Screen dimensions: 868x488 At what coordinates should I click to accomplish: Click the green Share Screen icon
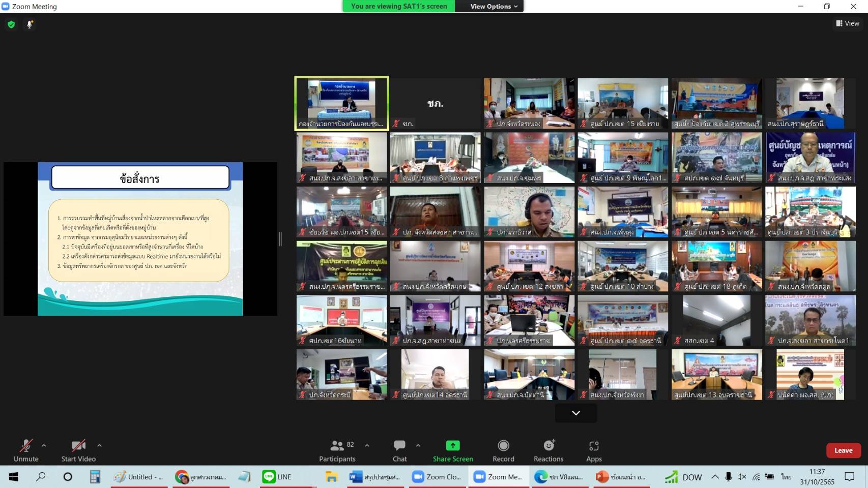[452, 446]
